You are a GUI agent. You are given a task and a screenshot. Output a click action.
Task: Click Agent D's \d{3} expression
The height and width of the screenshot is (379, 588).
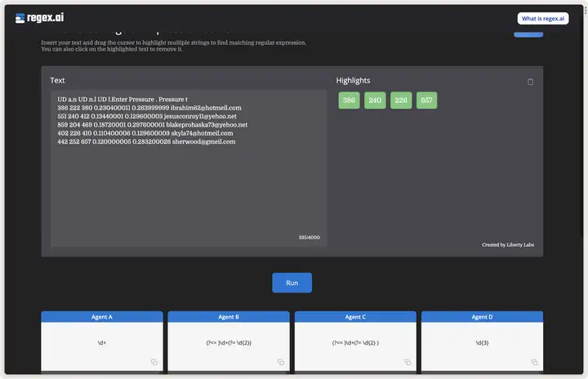(x=482, y=342)
